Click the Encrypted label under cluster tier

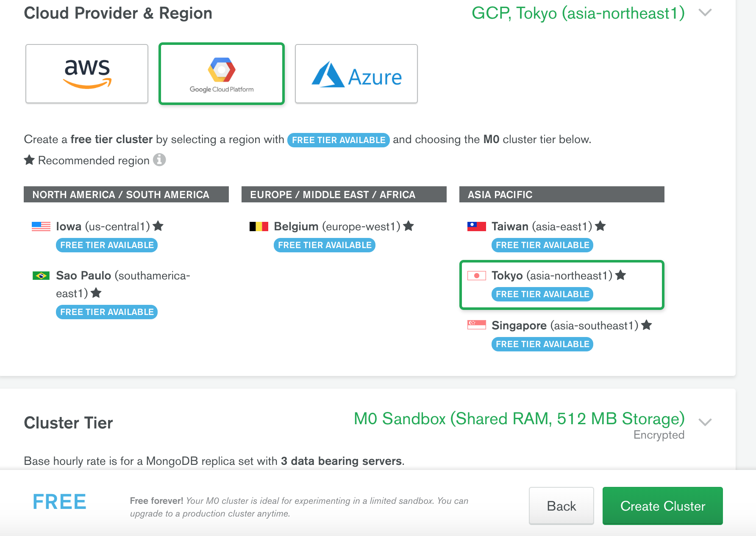(659, 434)
